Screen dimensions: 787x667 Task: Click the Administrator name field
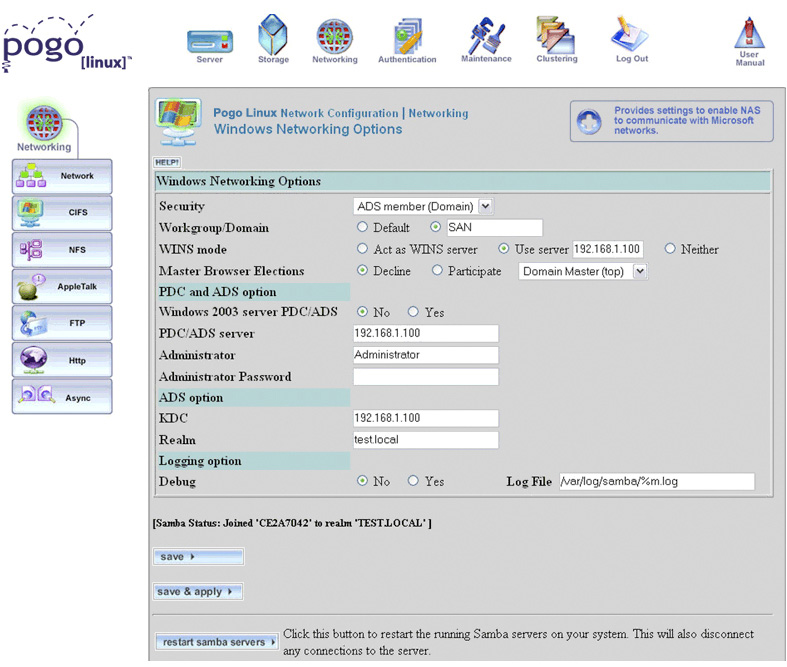426,355
